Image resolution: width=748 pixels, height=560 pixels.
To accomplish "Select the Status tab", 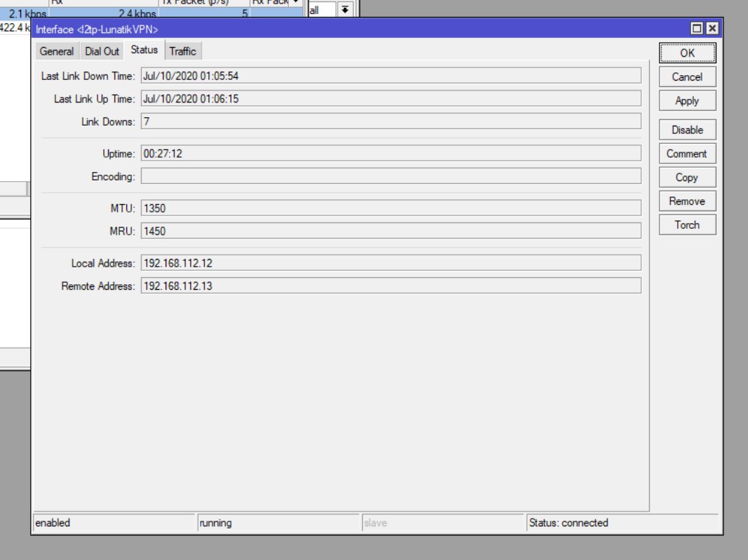I will [x=144, y=50].
